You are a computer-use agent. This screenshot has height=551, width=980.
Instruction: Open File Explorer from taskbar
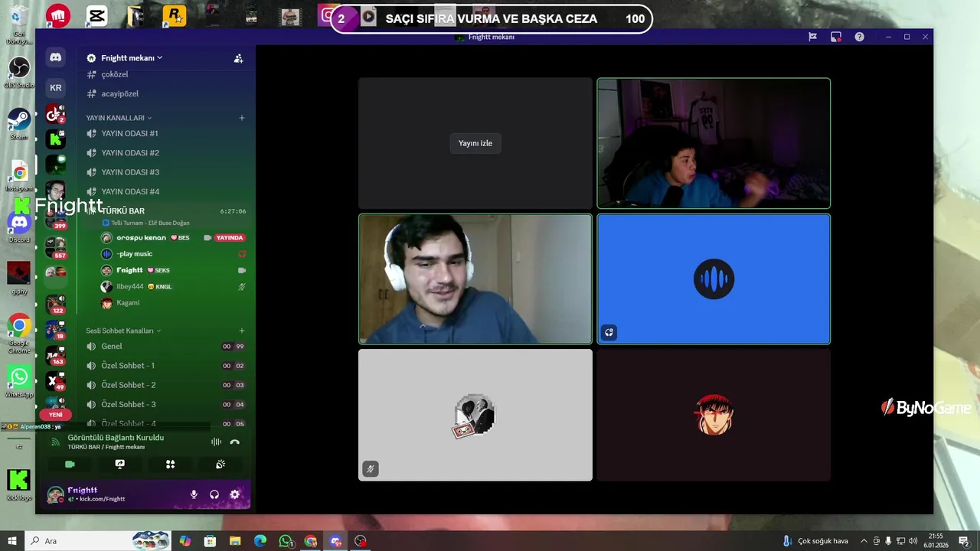tap(235, 541)
